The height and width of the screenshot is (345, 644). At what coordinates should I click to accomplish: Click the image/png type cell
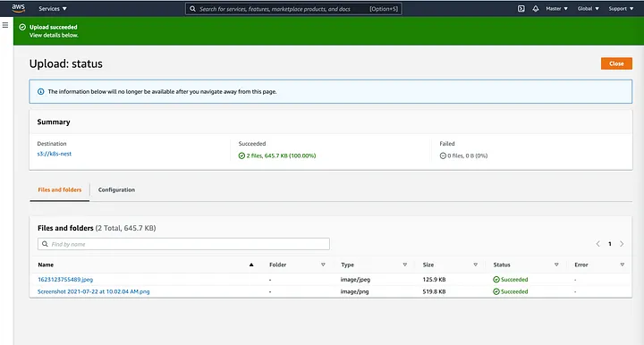click(x=354, y=291)
